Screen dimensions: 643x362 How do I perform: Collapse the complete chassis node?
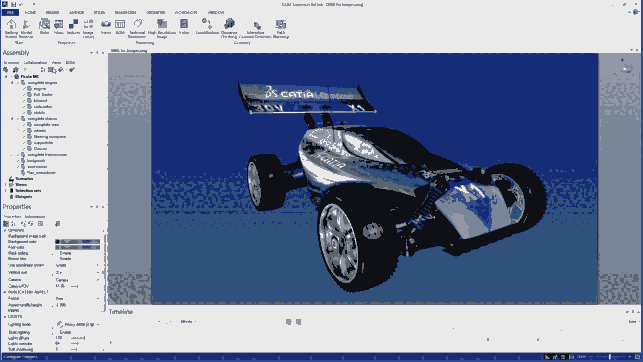12,118
